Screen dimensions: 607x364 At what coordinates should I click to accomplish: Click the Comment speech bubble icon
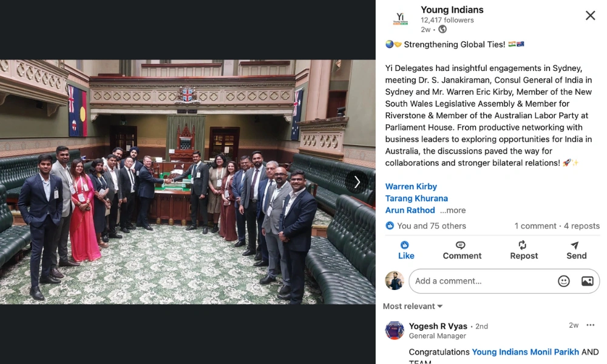460,245
